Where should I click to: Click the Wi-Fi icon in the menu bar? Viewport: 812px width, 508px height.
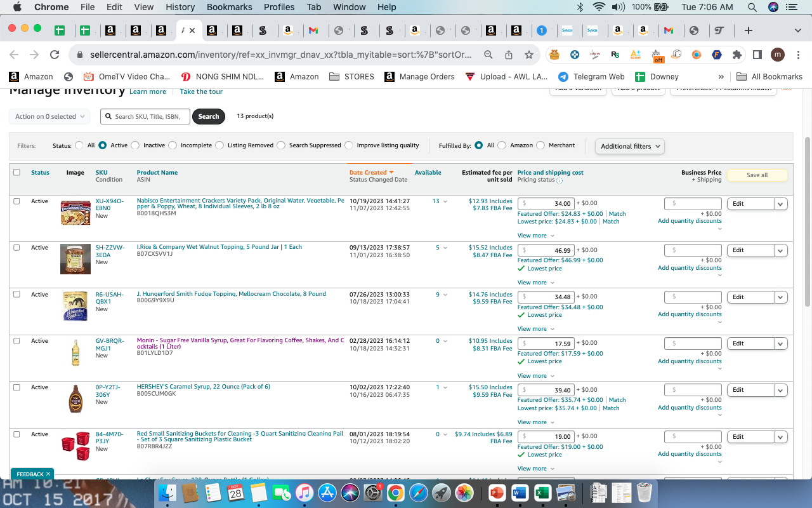point(599,7)
